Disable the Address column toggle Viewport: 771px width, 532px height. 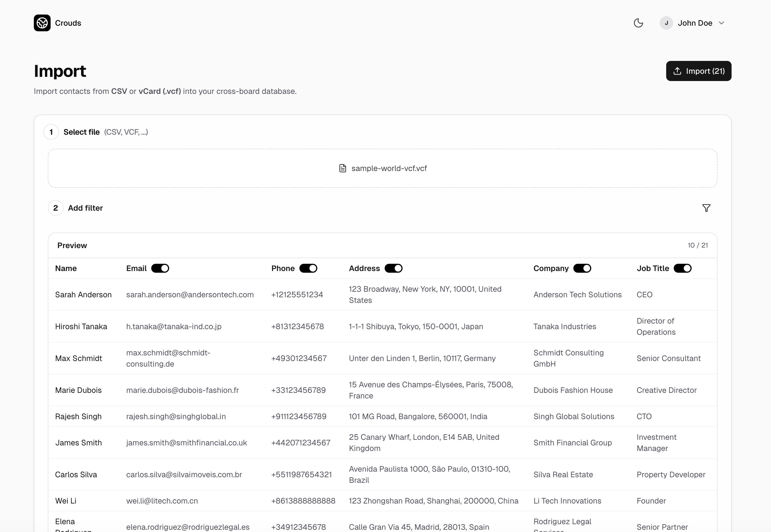[394, 268]
